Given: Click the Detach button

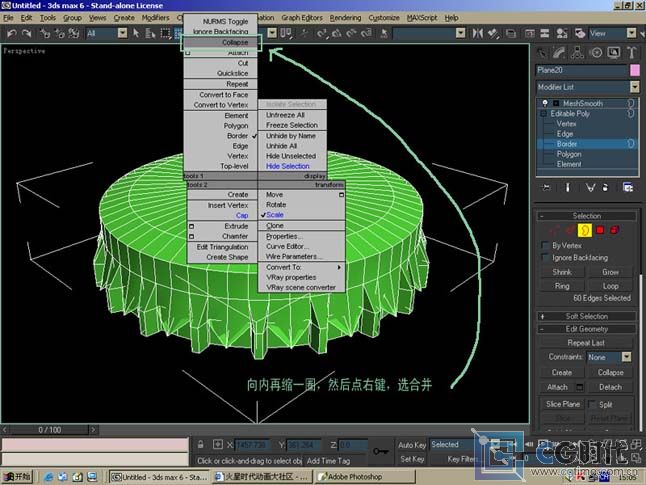Looking at the screenshot, I should 611,387.
